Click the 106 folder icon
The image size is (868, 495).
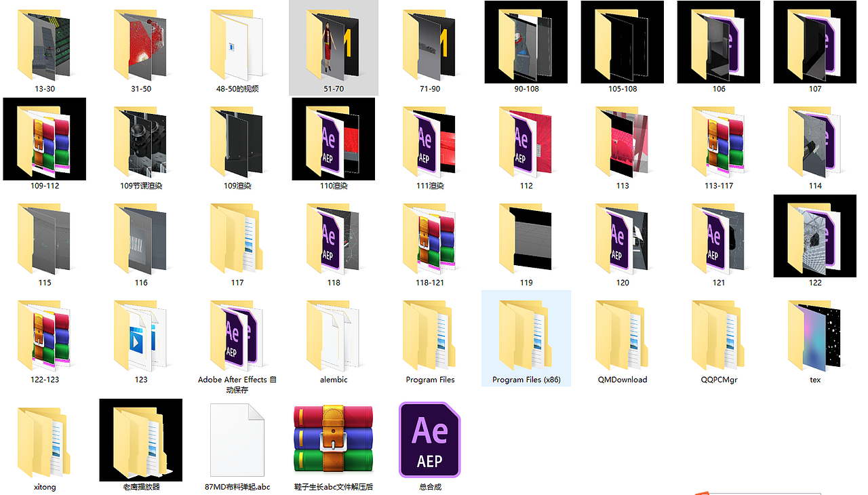click(719, 42)
